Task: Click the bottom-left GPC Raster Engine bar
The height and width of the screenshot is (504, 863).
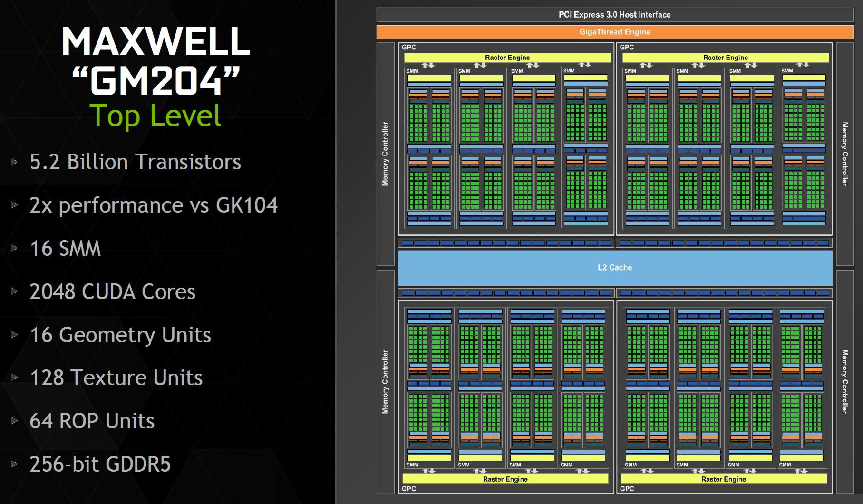Action: (505, 479)
